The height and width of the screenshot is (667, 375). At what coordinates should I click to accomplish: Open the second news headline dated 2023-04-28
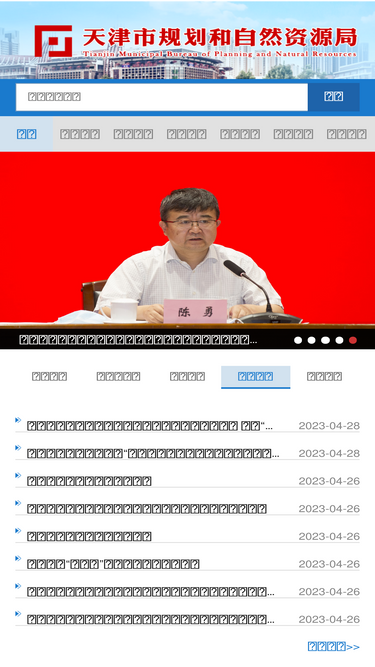(153, 453)
